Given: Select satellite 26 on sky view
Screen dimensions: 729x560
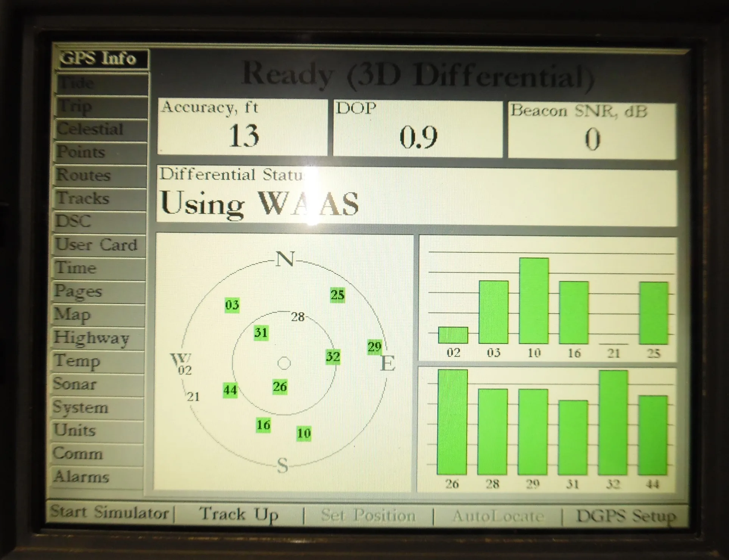Looking at the screenshot, I should click(280, 387).
